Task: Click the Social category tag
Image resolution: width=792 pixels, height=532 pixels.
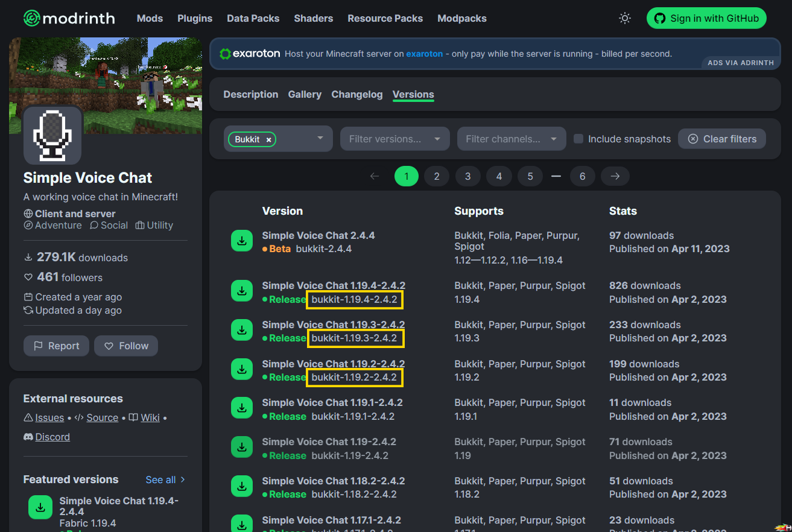Action: click(x=109, y=225)
